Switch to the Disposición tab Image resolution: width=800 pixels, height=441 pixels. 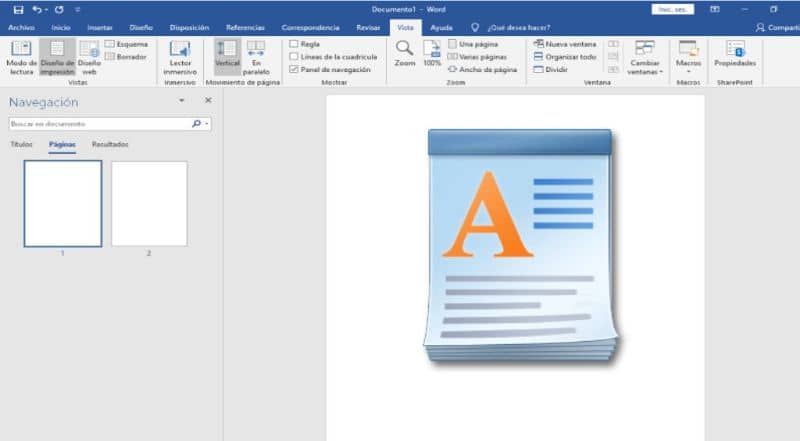click(x=189, y=28)
